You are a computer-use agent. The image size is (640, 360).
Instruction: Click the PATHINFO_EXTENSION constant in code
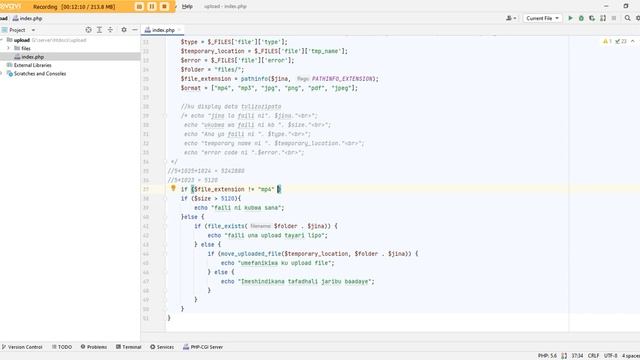click(342, 79)
